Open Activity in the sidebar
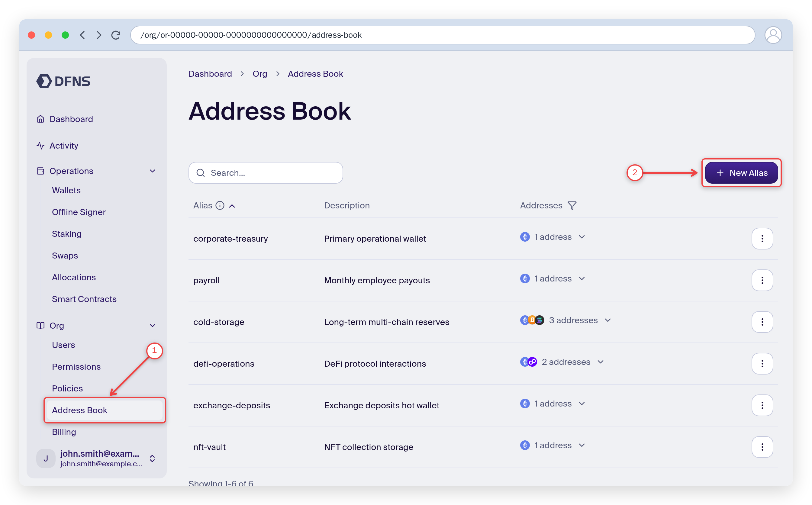 64,146
